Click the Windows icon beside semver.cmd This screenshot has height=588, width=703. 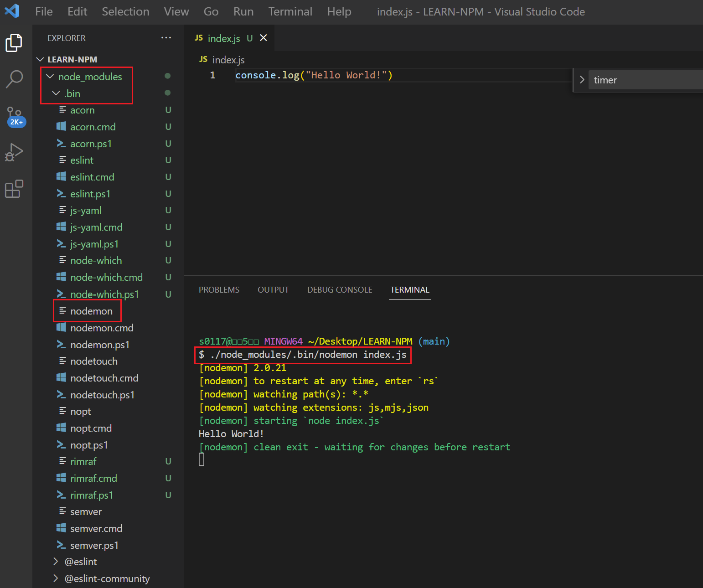tap(61, 528)
